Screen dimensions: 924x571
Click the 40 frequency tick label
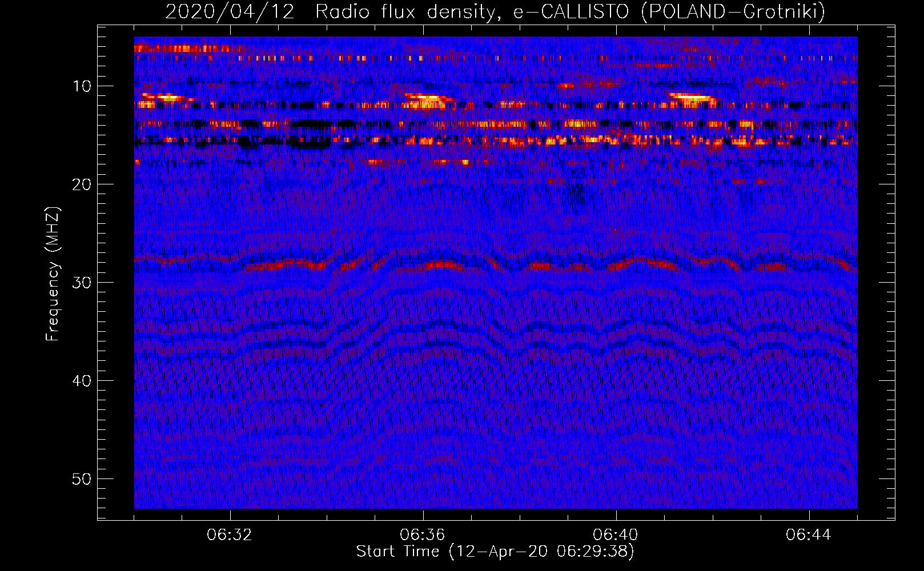tap(82, 381)
